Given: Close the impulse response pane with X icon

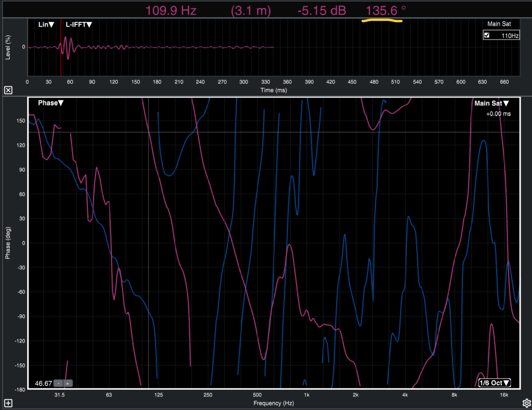Looking at the screenshot, I should 8,90.
